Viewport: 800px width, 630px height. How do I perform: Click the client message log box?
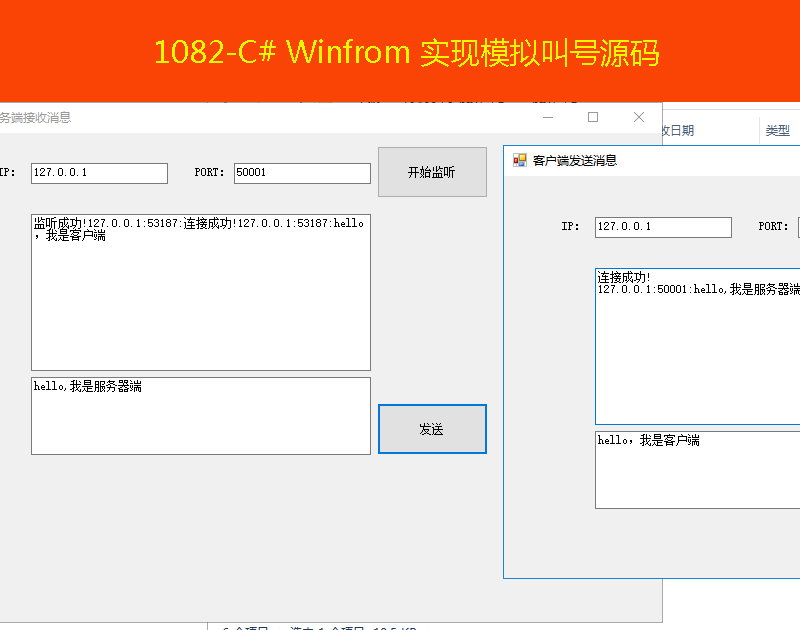coord(697,346)
